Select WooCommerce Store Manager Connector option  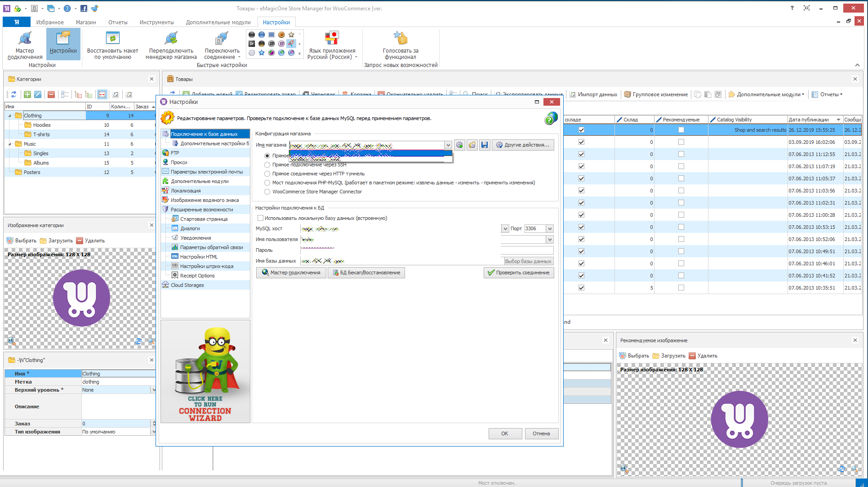267,192
